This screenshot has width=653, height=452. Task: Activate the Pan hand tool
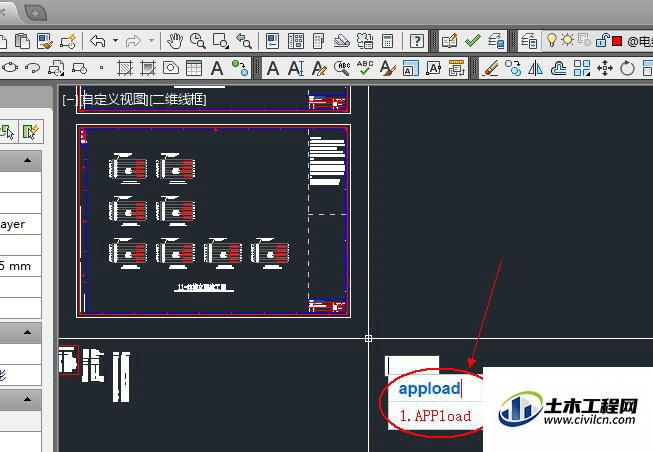[x=175, y=41]
